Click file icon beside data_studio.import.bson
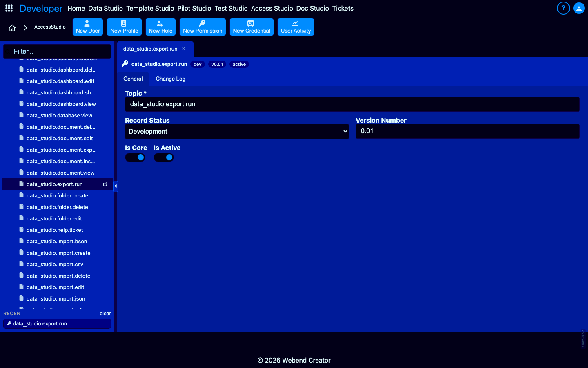Image resolution: width=588 pixels, height=368 pixels. click(x=22, y=241)
